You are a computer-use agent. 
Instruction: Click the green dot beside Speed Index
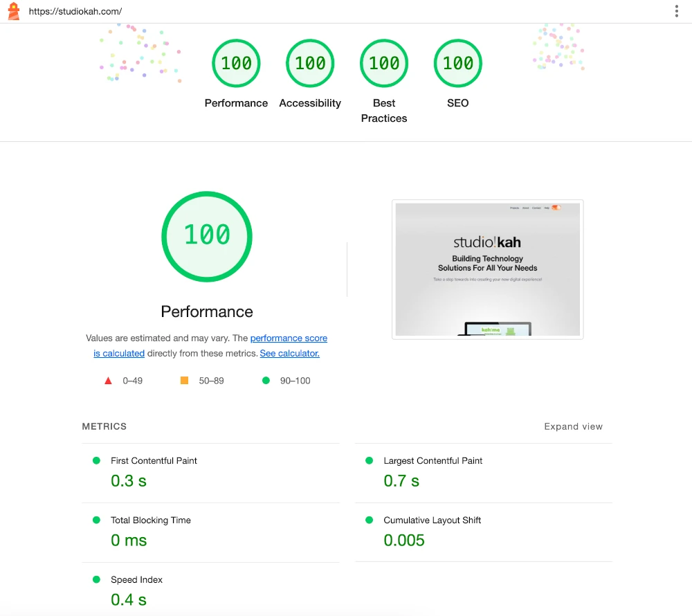pyautogui.click(x=97, y=578)
